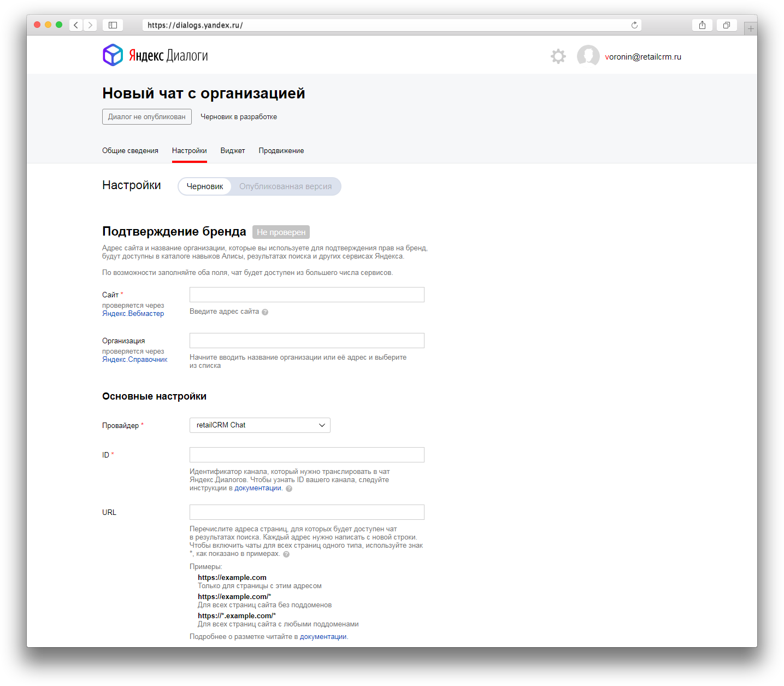784x686 pixels.
Task: Open the документации link under URL examples
Action: pos(323,637)
